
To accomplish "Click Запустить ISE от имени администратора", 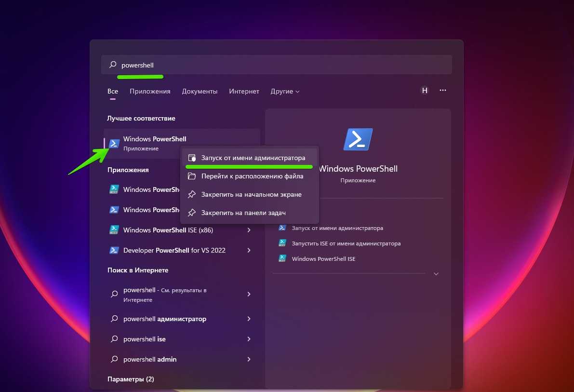I will click(x=346, y=243).
